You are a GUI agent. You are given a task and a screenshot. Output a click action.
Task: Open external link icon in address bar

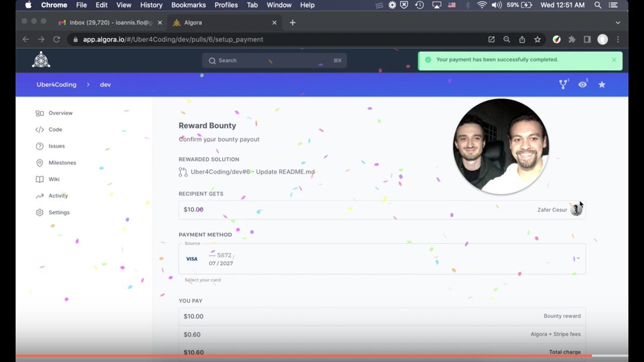[492, 39]
